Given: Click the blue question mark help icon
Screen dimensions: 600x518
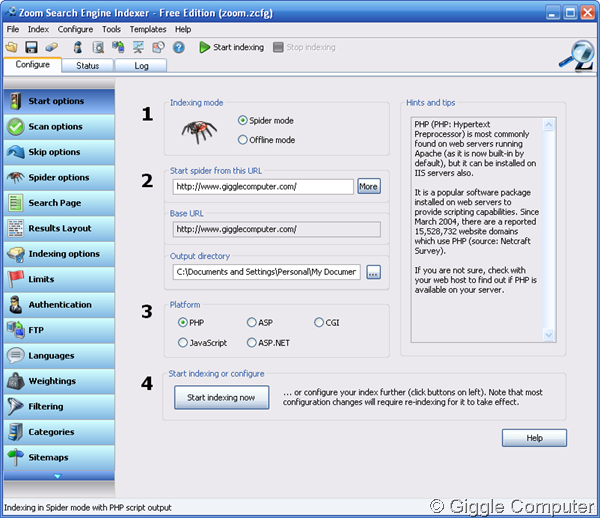Looking at the screenshot, I should coord(178,47).
